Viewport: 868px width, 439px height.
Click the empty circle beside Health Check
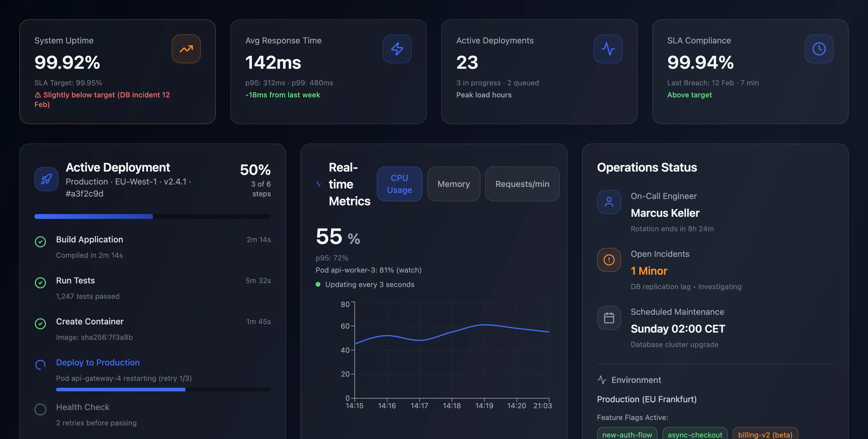(40, 409)
